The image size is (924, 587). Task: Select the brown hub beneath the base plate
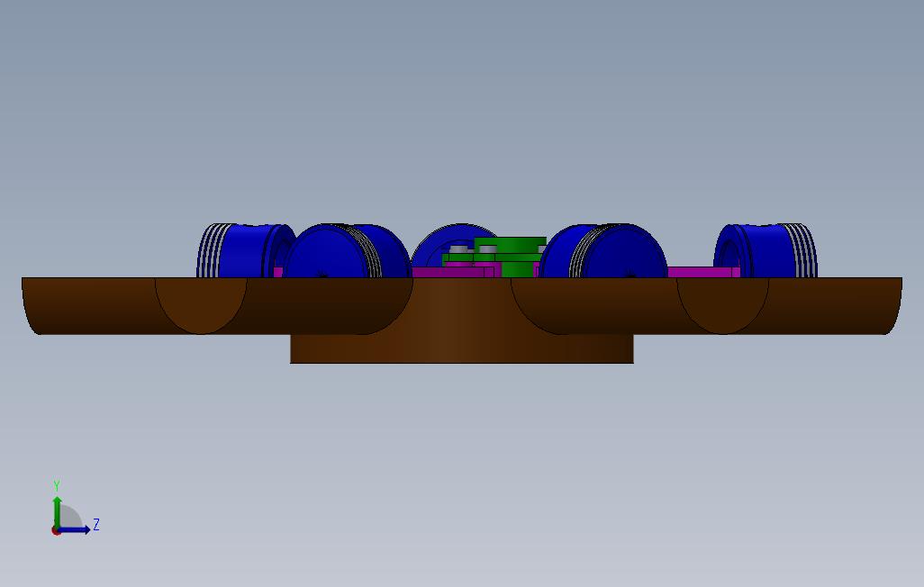(x=462, y=349)
